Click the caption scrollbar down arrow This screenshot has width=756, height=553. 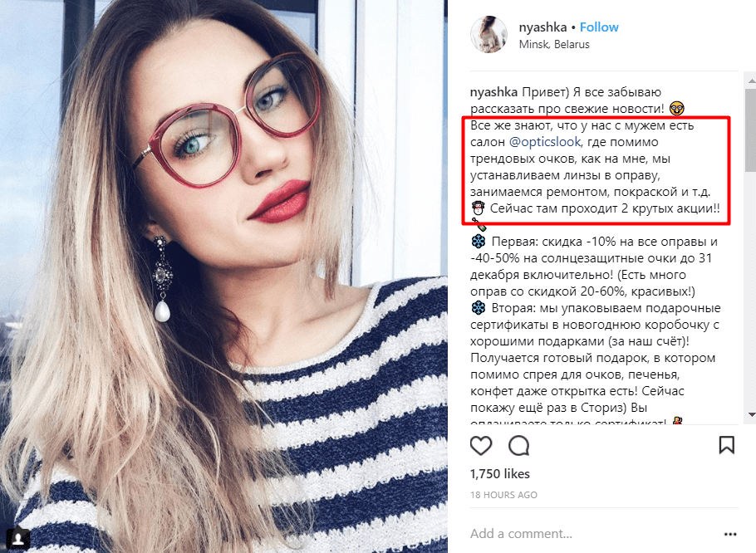751,414
